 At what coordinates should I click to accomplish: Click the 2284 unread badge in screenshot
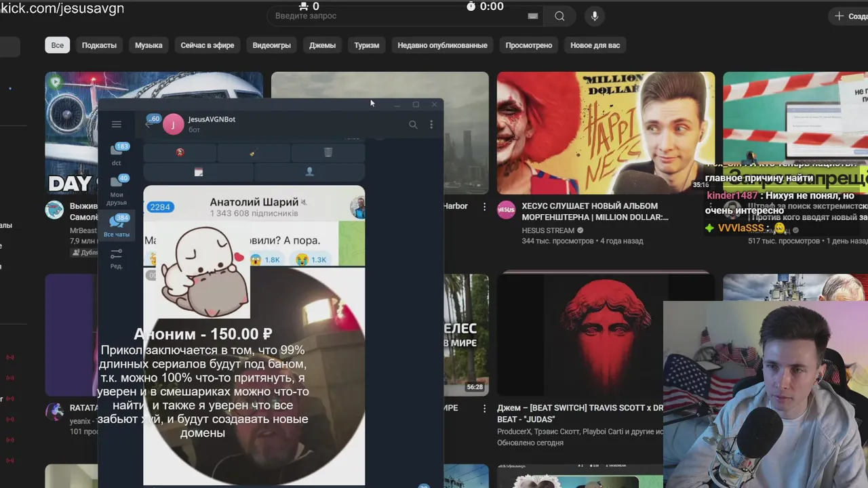pos(160,207)
